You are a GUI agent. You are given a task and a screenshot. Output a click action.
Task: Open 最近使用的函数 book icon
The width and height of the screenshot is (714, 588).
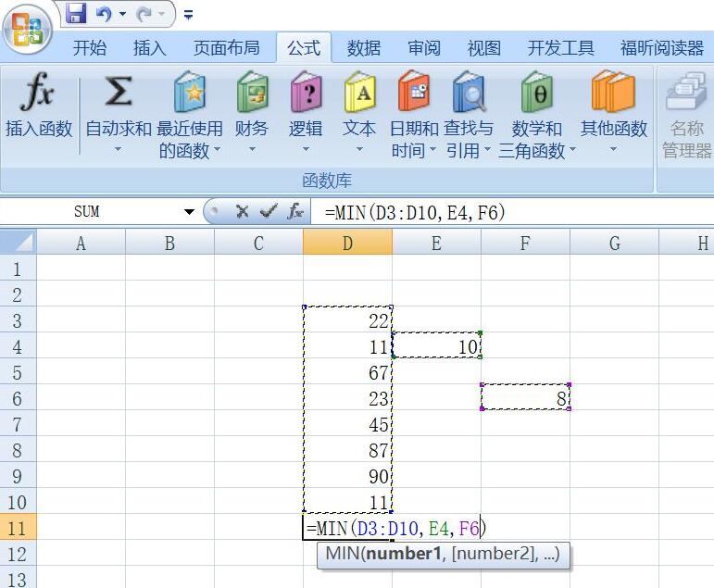[x=190, y=92]
